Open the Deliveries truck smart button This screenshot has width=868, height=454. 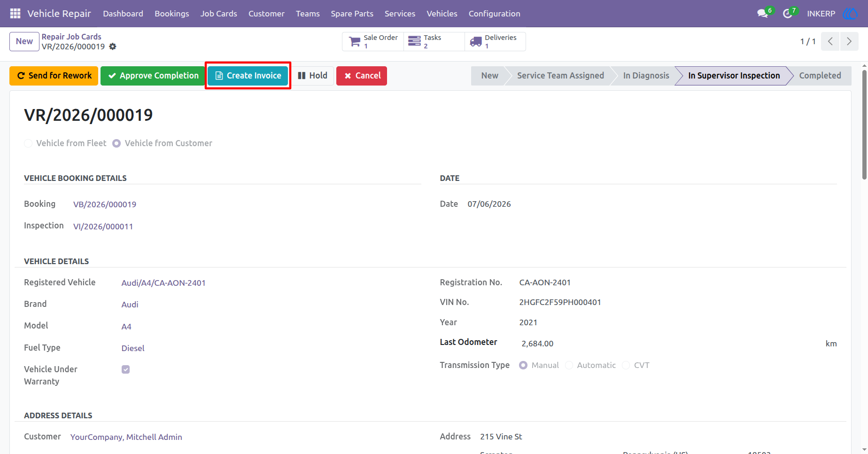pos(495,41)
